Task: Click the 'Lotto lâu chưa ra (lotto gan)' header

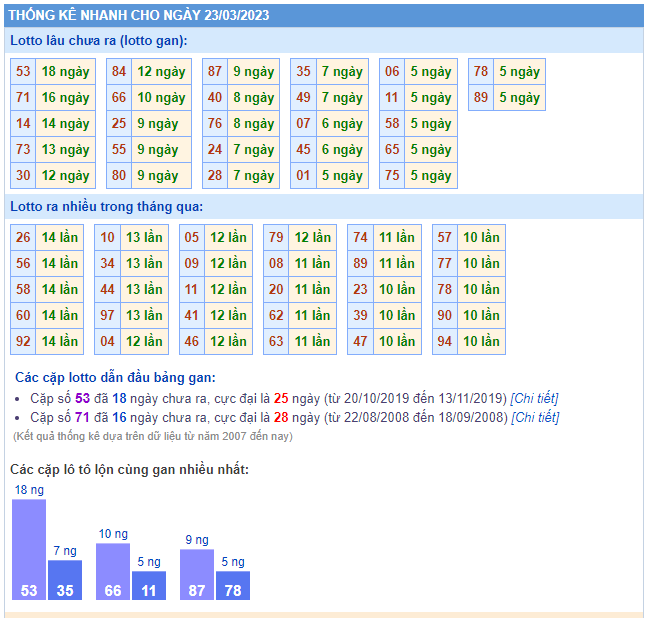Action: point(99,40)
